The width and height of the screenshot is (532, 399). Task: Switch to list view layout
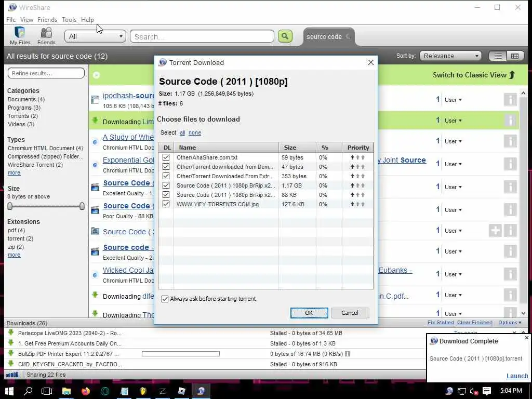[498, 56]
